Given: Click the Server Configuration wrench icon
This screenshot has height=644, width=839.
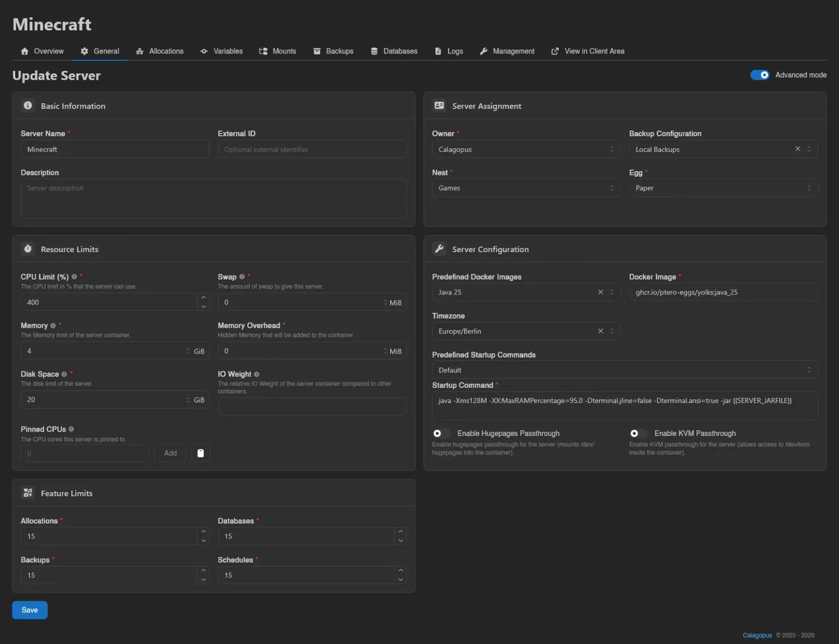Looking at the screenshot, I should pos(439,249).
